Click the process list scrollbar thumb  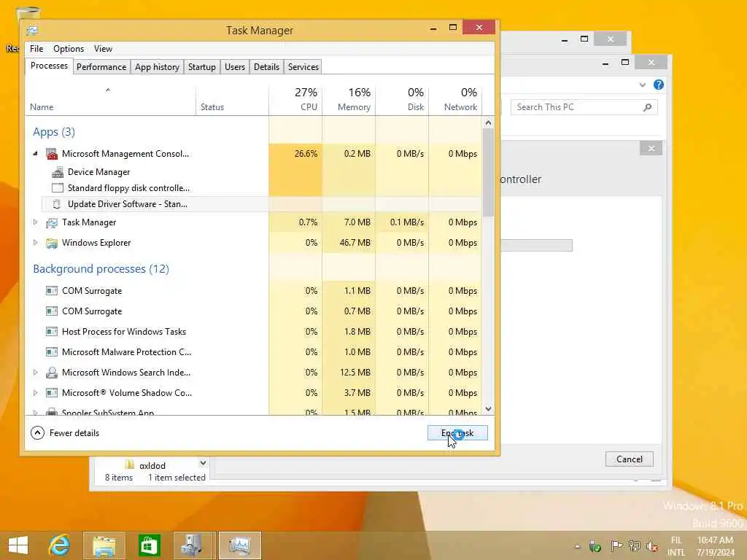tap(488, 172)
